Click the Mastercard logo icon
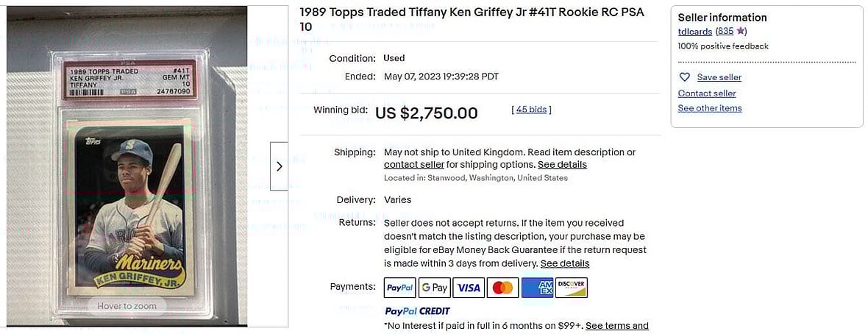 tap(502, 288)
